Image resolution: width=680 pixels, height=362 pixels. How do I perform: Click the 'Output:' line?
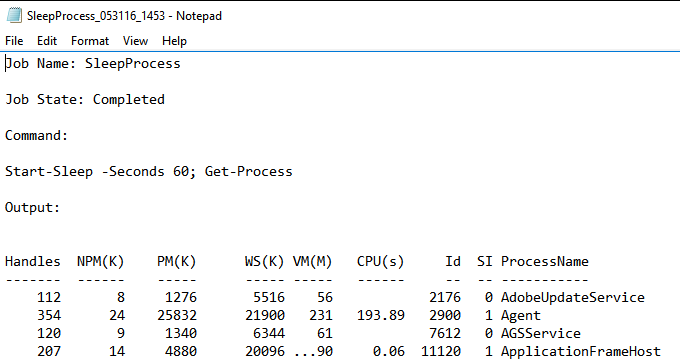tap(33, 207)
